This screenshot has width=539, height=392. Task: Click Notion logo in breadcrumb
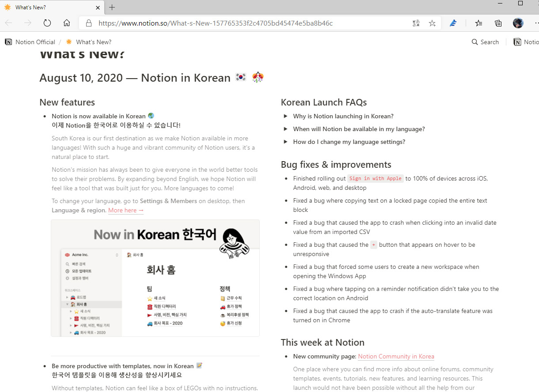click(8, 42)
